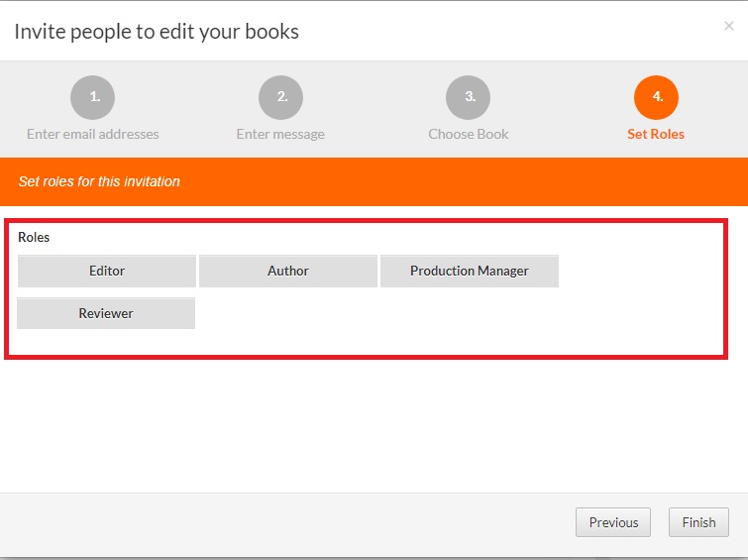Click Finish to send the invitation
This screenshot has height=560, width=748.
(x=698, y=522)
